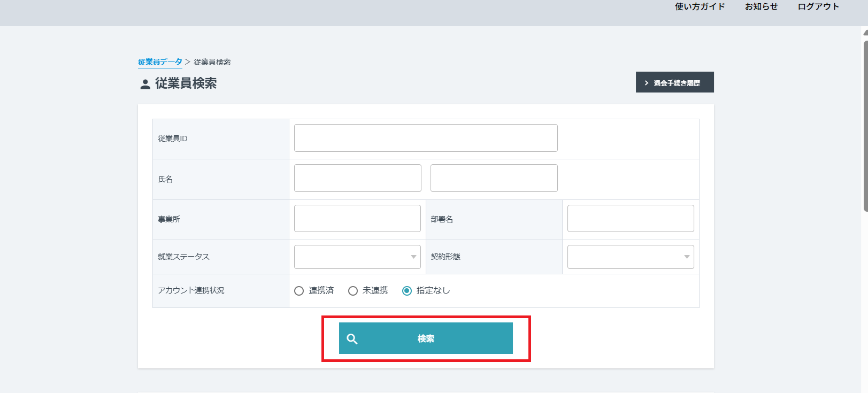Open 使い方ガイド from the top menu
This screenshot has height=393, width=868.
click(x=700, y=7)
